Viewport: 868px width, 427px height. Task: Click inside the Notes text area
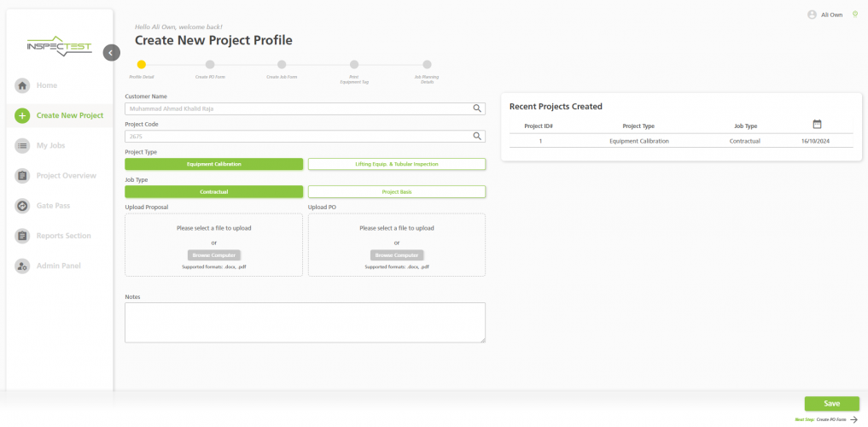305,322
